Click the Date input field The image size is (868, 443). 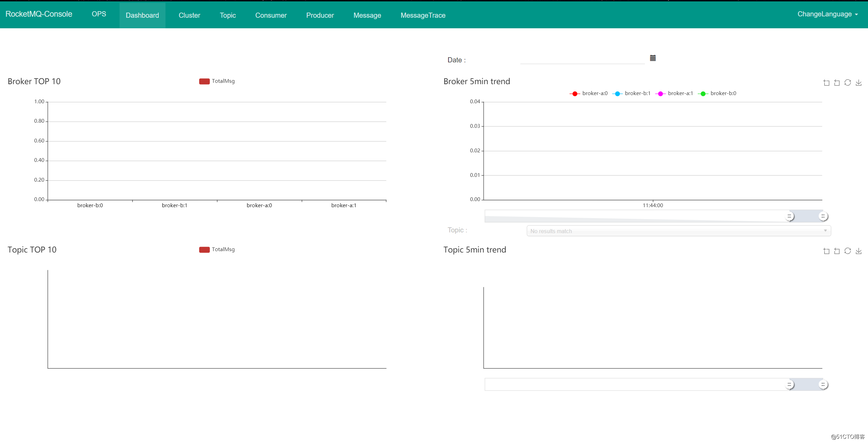click(582, 59)
